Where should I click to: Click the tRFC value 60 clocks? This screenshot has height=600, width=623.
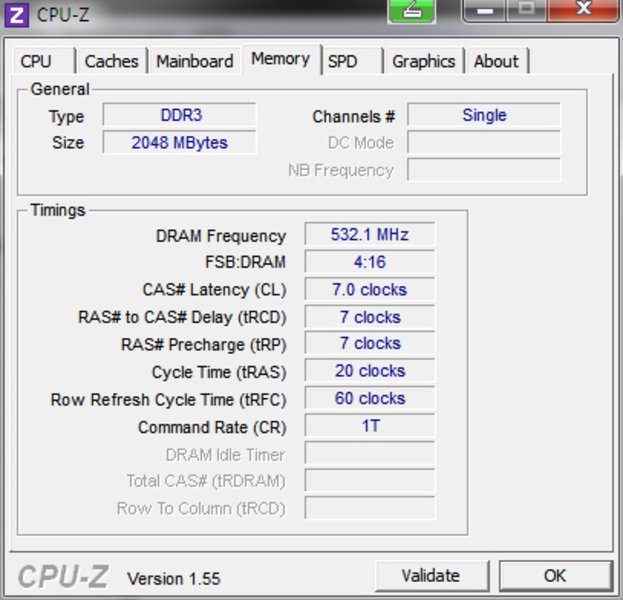370,398
